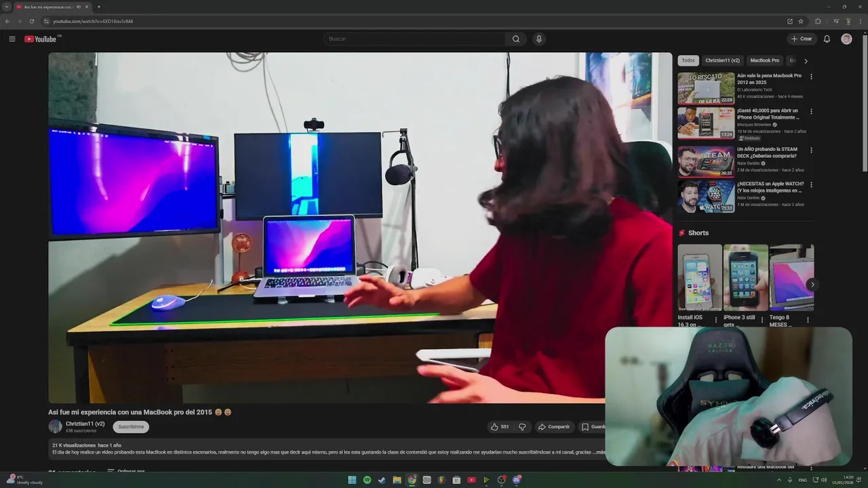The height and width of the screenshot is (488, 868).
Task: Select the Todos filter chip
Action: coord(688,60)
